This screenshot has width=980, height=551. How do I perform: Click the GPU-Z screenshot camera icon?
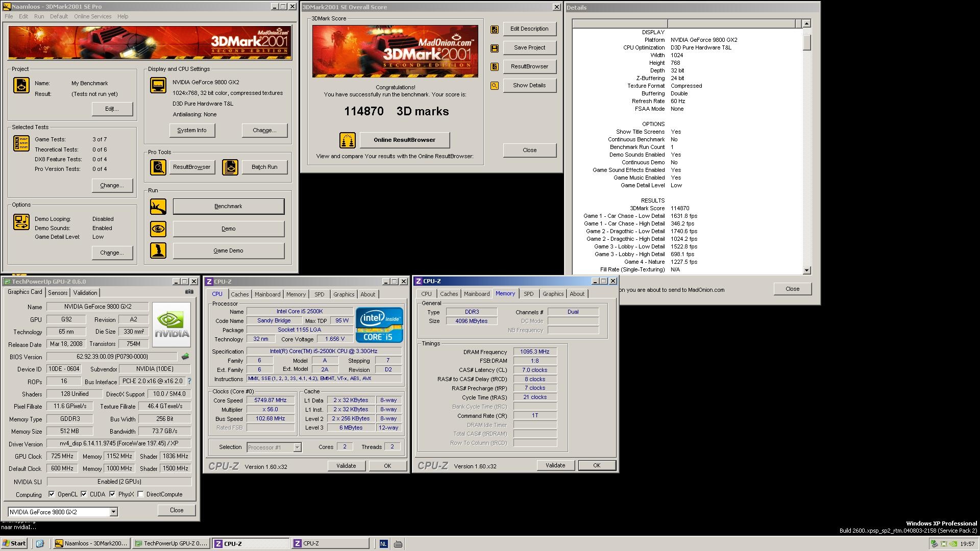tap(189, 292)
